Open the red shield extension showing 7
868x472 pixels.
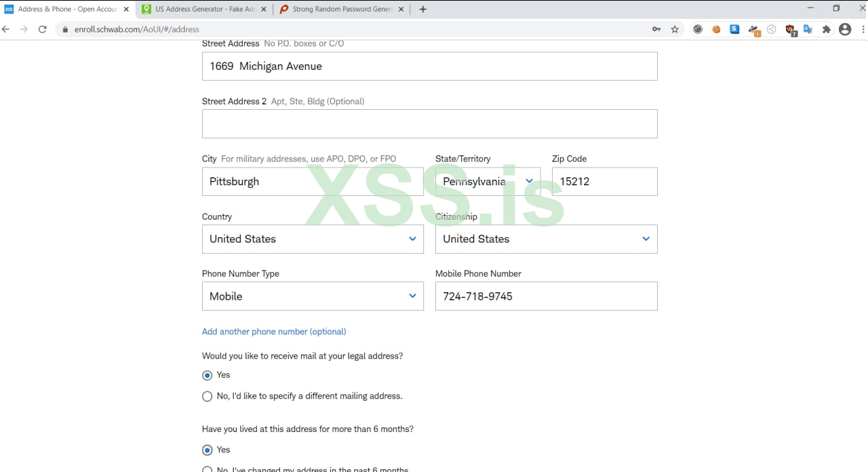(x=791, y=30)
